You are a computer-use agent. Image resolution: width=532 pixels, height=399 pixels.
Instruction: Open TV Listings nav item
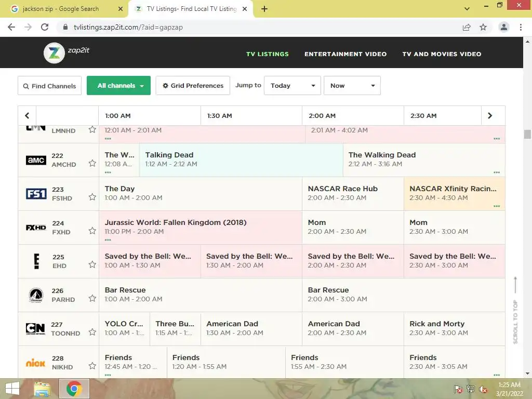pos(268,54)
